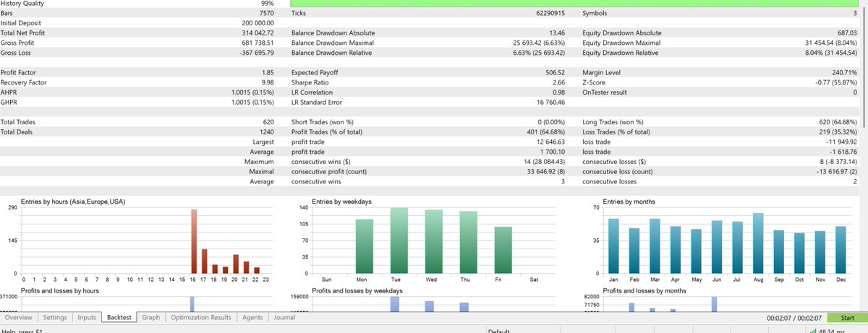Viewport: 868px width, 333px height.
Task: Select largest profit trade value 12 646.63
Action: click(x=553, y=142)
